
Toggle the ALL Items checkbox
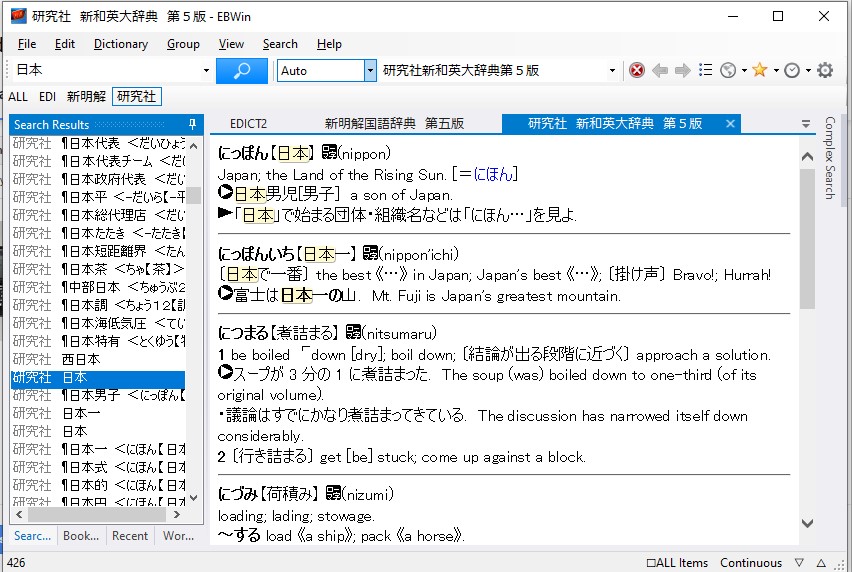point(677,563)
